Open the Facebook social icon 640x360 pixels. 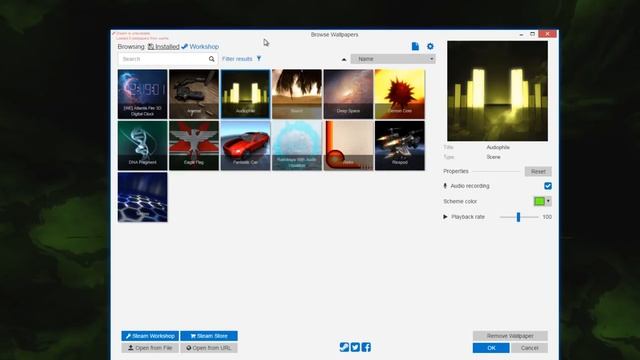pos(366,347)
